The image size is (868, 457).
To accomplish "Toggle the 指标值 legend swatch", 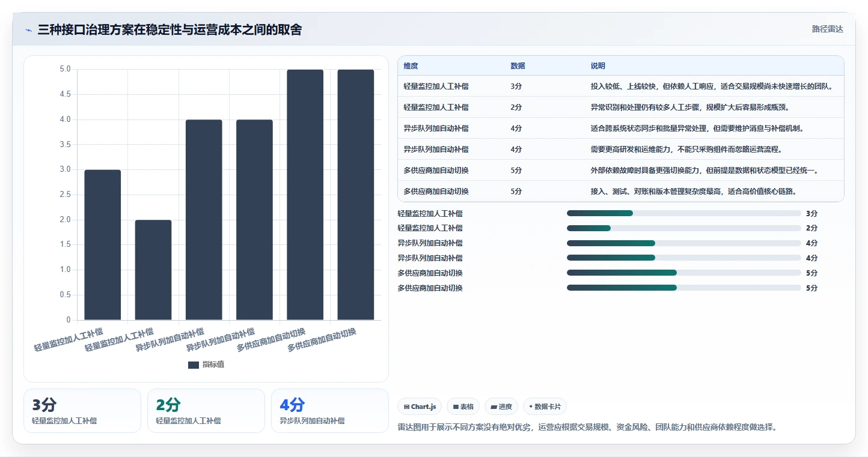I will pyautogui.click(x=194, y=365).
